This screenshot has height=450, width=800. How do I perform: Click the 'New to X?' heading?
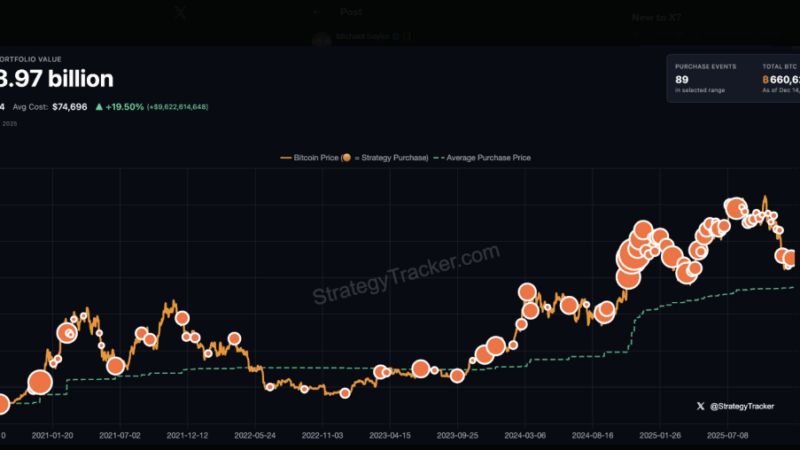coord(656,17)
